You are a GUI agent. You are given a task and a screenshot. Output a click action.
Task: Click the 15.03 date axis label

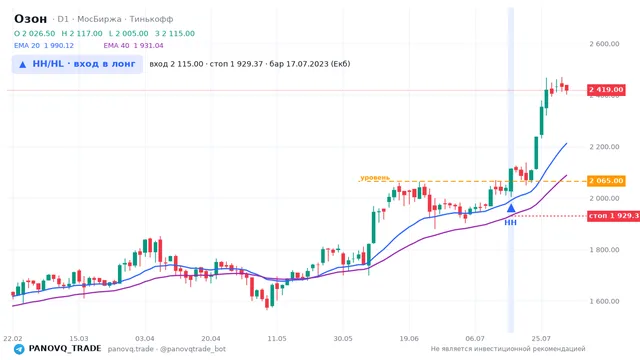coord(79,338)
